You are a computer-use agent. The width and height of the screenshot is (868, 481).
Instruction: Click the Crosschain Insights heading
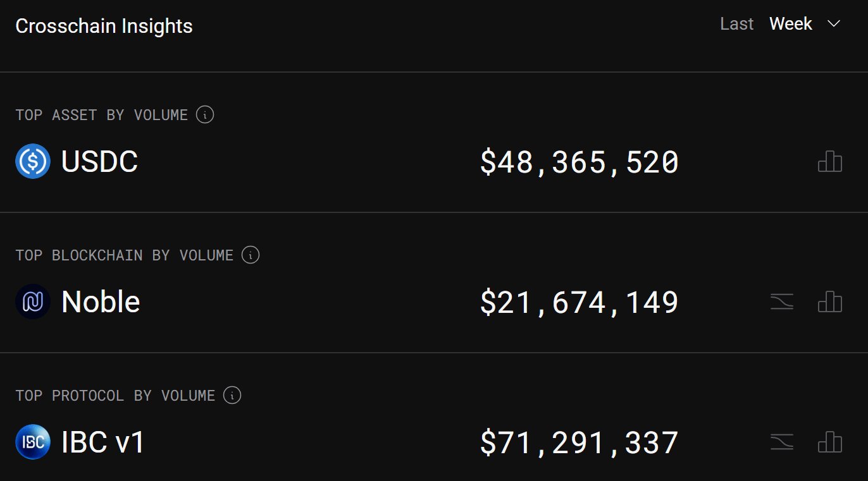tap(104, 27)
